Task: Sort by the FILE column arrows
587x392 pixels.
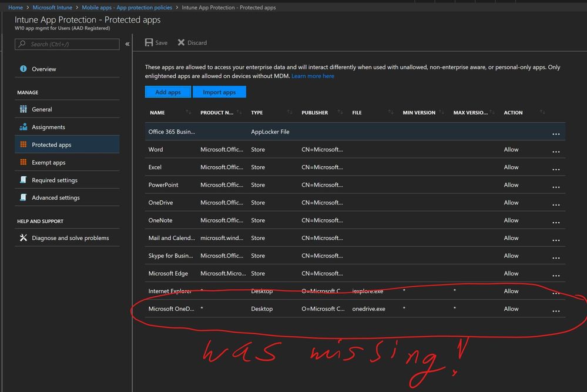Action: (391, 112)
